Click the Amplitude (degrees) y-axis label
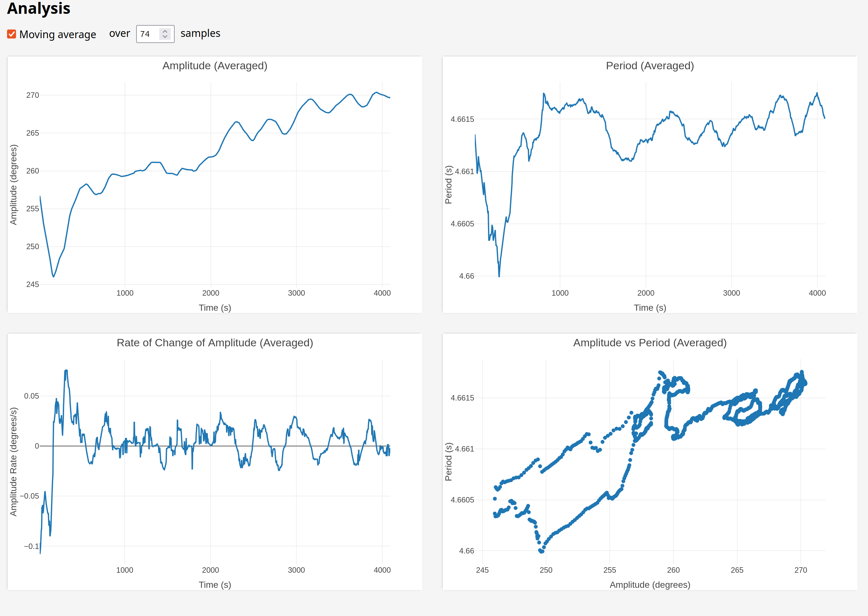 14,185
